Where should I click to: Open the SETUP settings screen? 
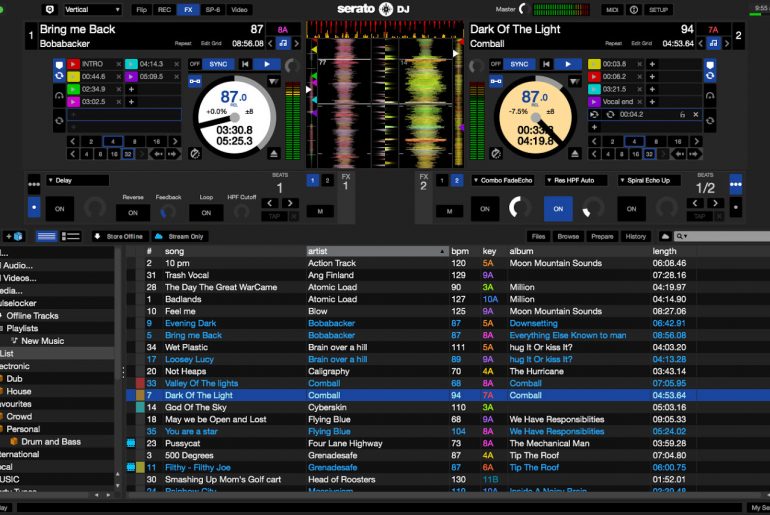coord(658,9)
